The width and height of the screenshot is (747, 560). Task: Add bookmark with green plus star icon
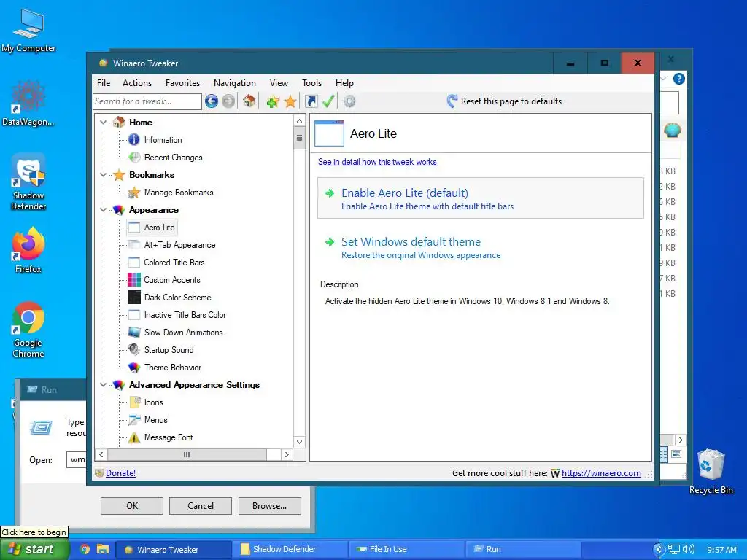pyautogui.click(x=273, y=101)
